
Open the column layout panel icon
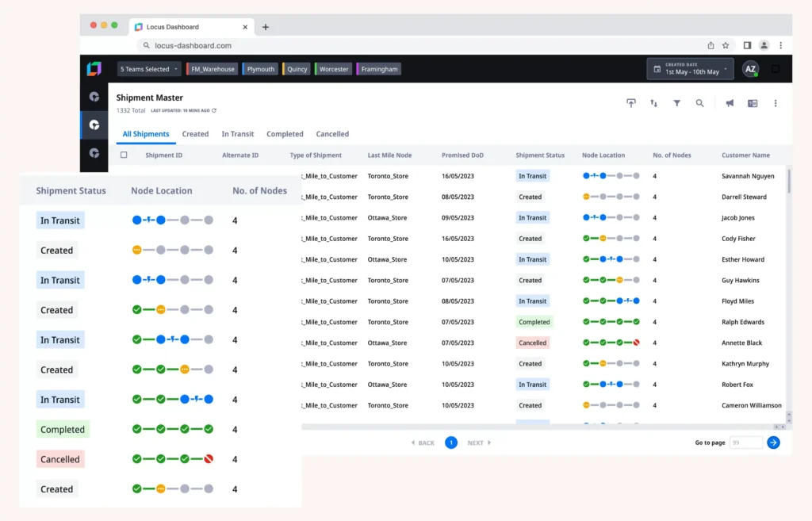coord(753,103)
